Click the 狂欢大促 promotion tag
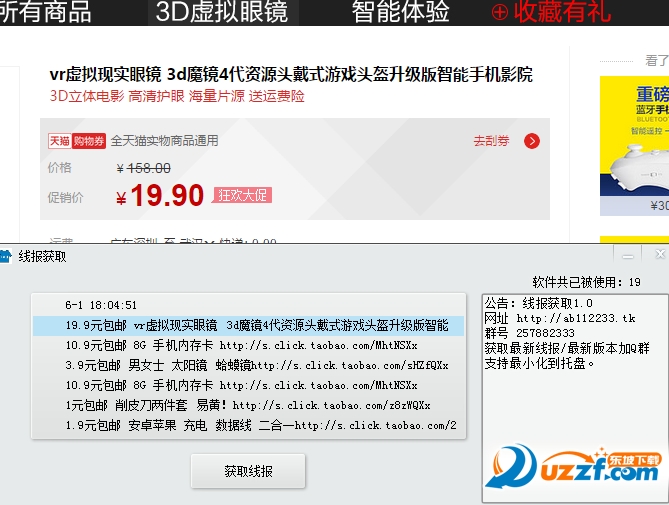669x505 pixels. click(x=242, y=195)
